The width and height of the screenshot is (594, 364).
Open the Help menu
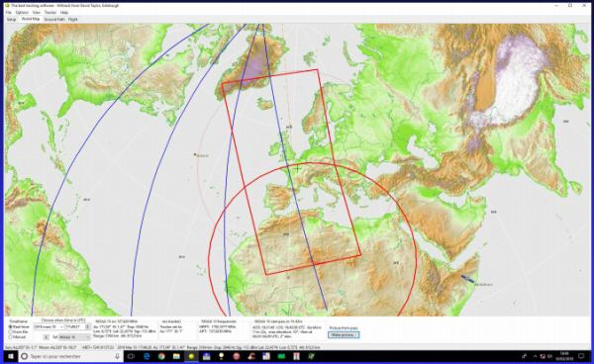tap(64, 13)
